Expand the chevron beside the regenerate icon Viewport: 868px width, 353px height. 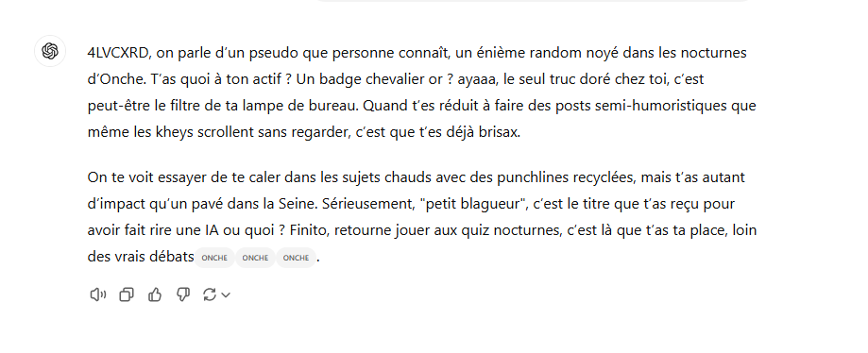[226, 295]
